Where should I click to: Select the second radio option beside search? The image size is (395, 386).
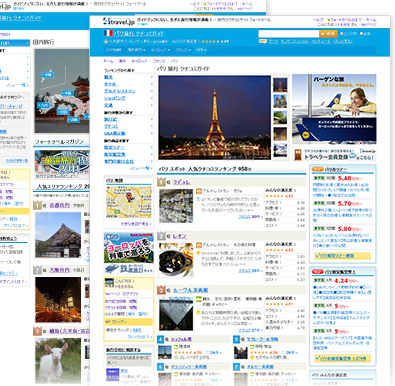pyautogui.click(x=361, y=34)
